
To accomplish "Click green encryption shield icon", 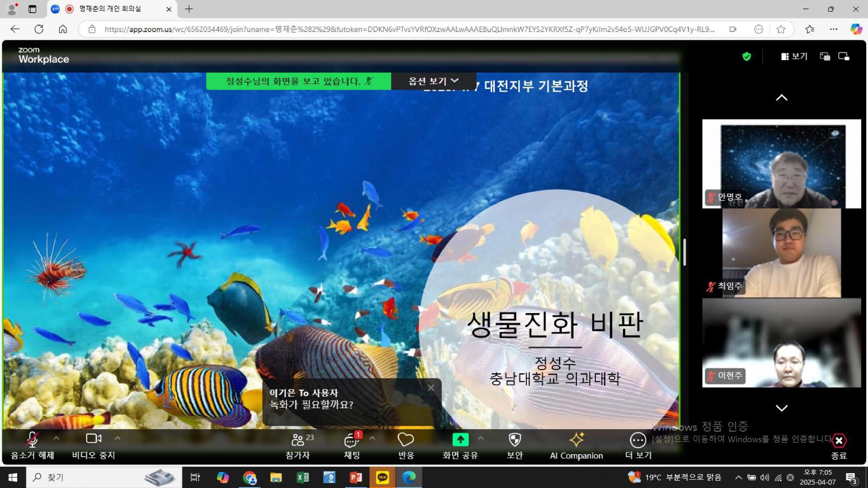I will click(x=747, y=56).
